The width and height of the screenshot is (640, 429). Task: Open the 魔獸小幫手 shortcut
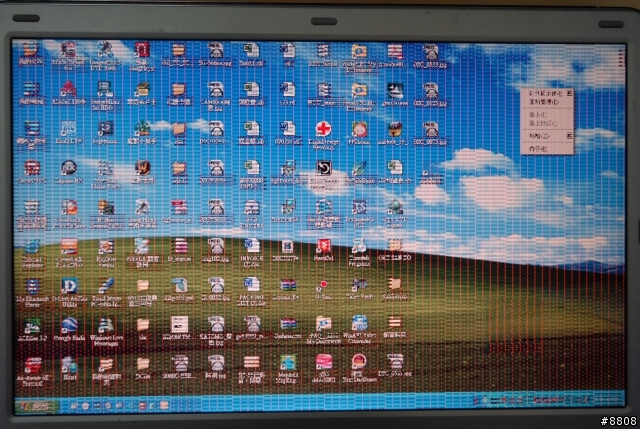click(x=142, y=129)
